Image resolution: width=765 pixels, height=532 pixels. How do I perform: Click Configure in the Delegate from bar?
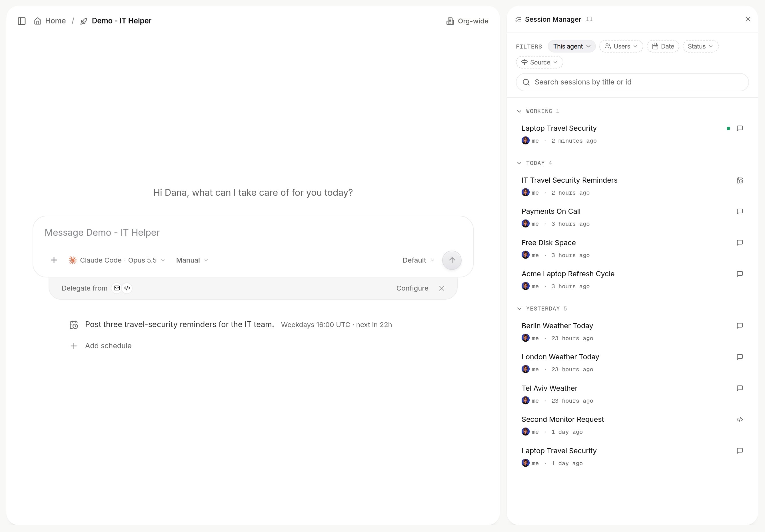(412, 288)
